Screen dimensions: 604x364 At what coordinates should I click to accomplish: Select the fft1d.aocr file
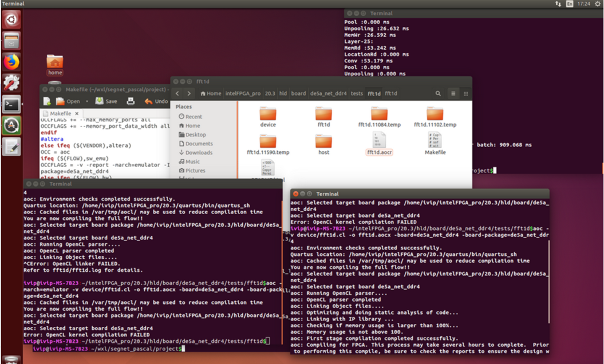[x=380, y=144]
